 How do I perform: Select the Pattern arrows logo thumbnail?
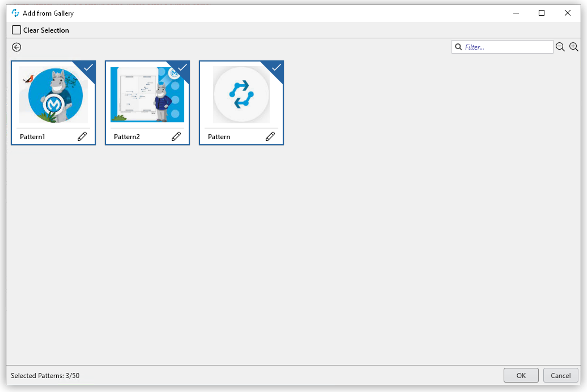coord(241,95)
